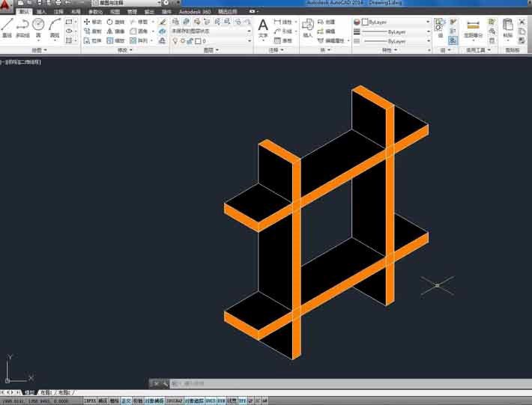Toggle Ortho mode (正交) in status bar
Screen dimensions: 532x405
126,401
